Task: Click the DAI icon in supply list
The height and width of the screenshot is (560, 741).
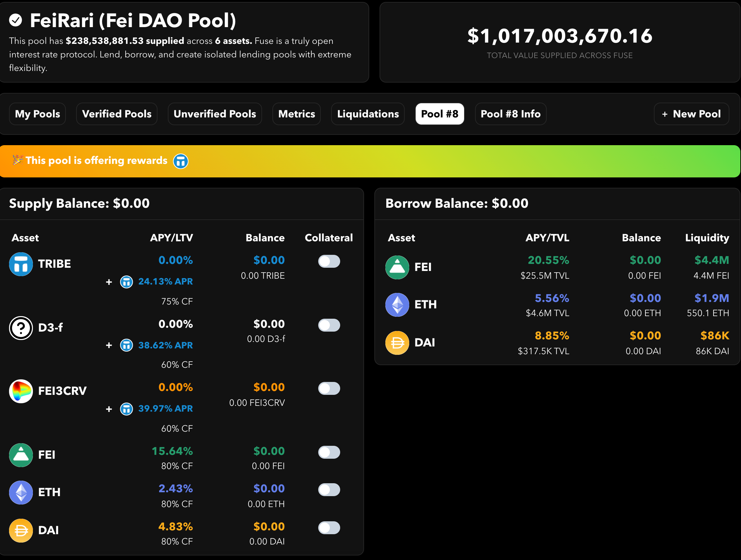Action: pos(21,530)
